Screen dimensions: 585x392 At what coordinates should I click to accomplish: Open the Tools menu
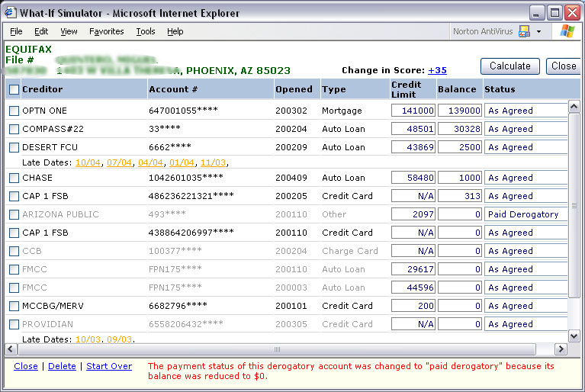pyautogui.click(x=145, y=31)
